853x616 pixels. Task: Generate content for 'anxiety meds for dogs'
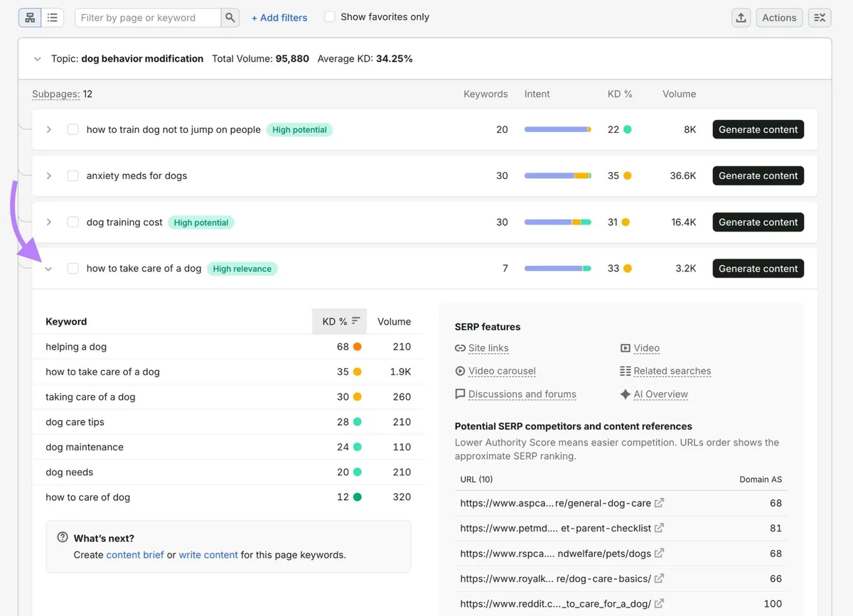758,175
